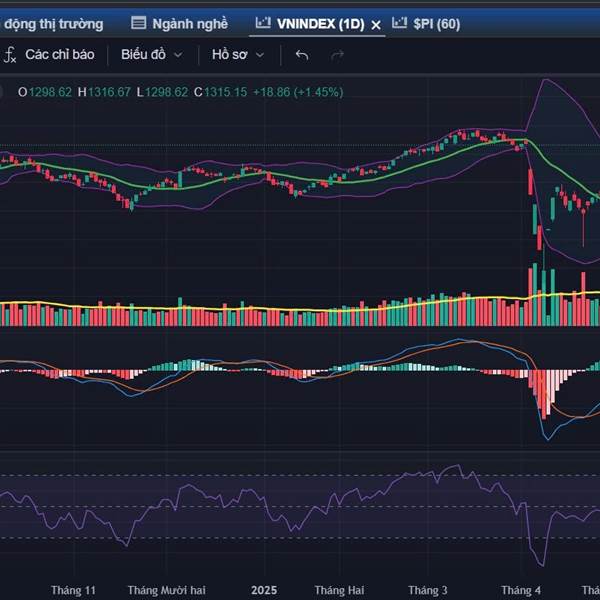Click the undo arrow icon
The width and height of the screenshot is (600, 600).
[x=302, y=55]
